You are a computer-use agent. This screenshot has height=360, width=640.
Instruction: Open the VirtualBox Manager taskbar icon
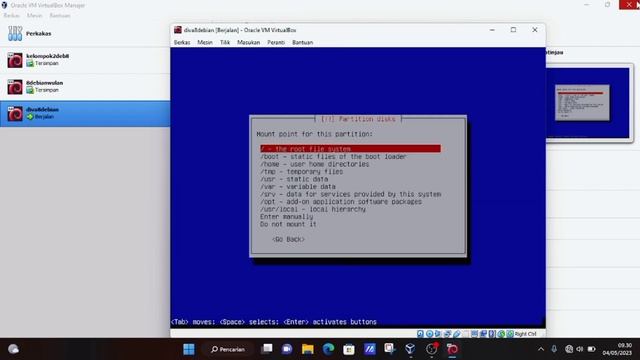[x=410, y=349]
